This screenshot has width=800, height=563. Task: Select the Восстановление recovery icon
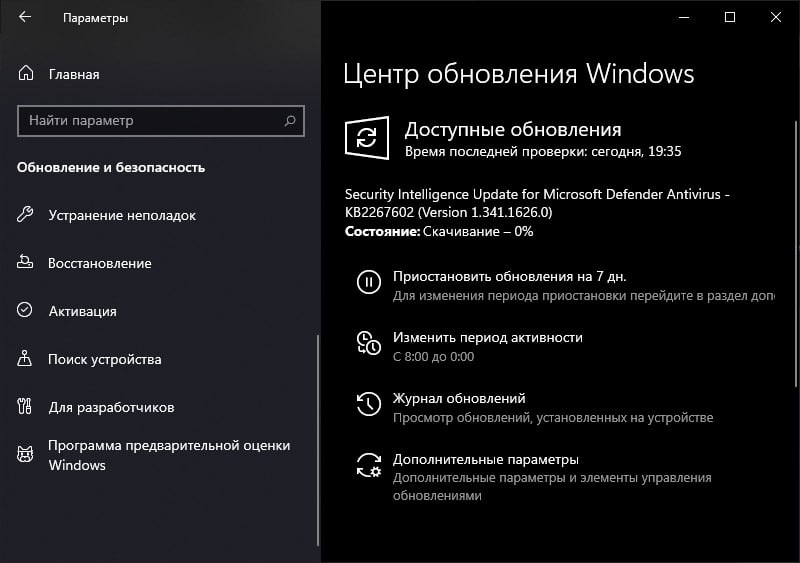pos(24,262)
